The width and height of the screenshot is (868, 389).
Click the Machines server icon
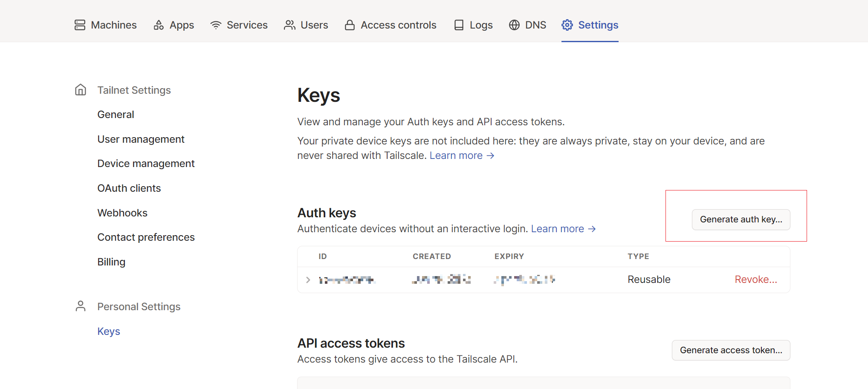tap(80, 25)
